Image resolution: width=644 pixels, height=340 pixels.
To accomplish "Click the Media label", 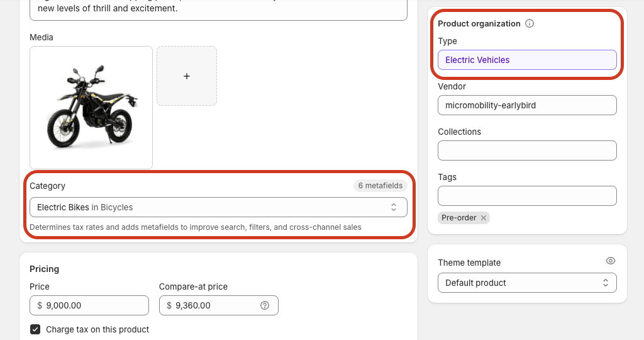I will tap(42, 37).
